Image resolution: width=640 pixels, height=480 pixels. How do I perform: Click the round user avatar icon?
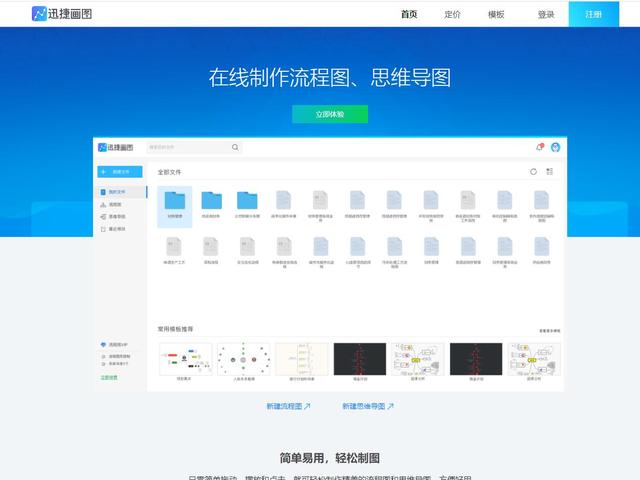click(x=555, y=147)
